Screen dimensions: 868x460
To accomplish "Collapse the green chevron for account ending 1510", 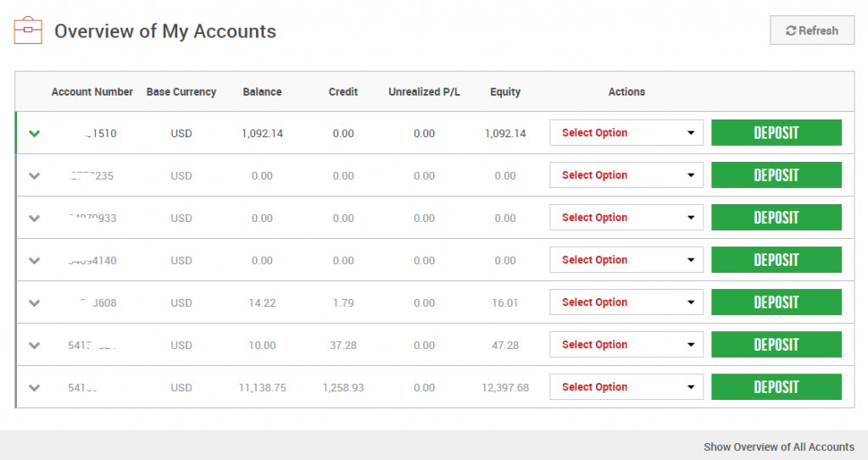I will point(34,133).
